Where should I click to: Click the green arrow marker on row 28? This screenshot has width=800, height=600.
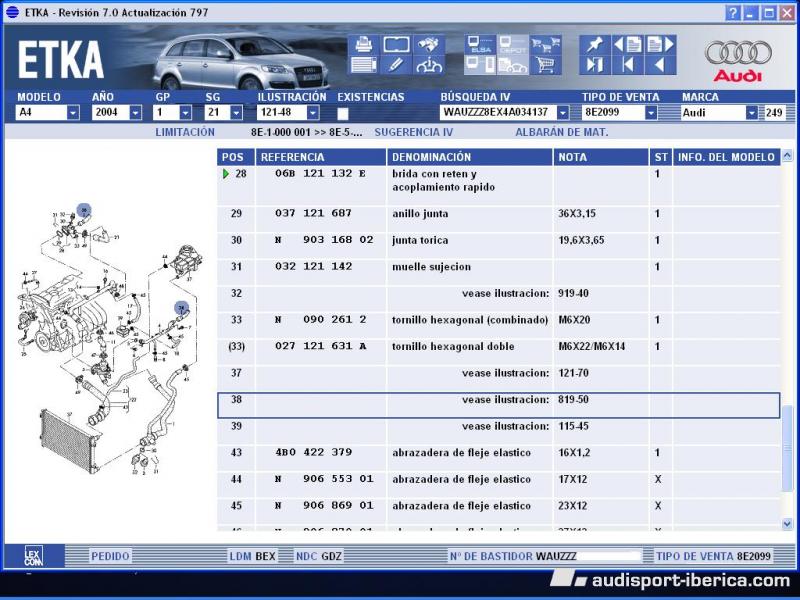226,174
